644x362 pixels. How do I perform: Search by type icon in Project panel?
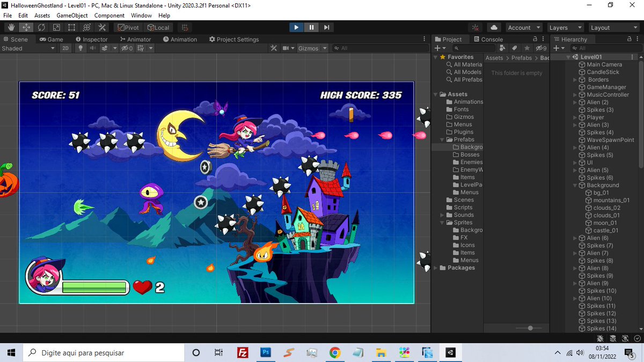tap(502, 48)
